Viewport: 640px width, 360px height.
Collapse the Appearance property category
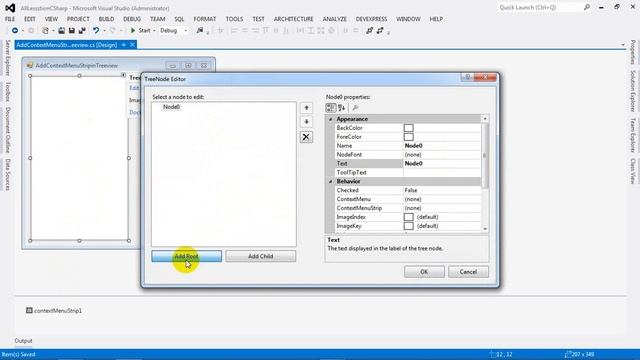(x=331, y=119)
